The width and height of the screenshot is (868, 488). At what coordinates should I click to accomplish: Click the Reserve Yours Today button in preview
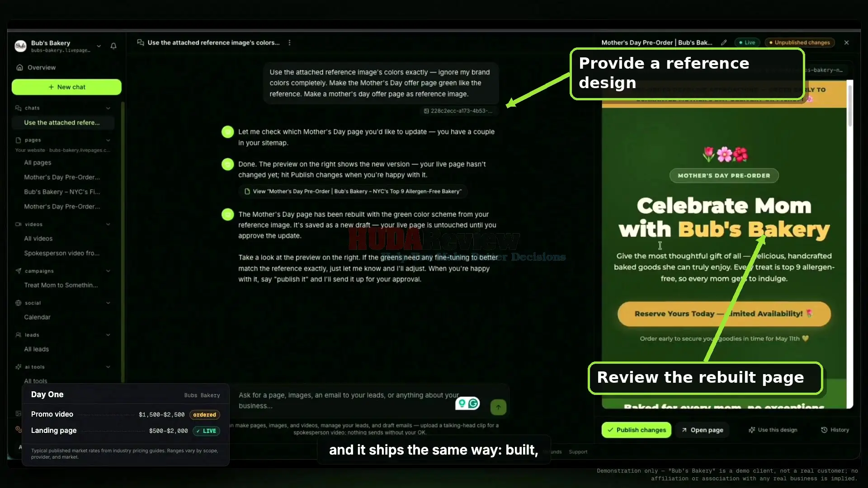[724, 314]
